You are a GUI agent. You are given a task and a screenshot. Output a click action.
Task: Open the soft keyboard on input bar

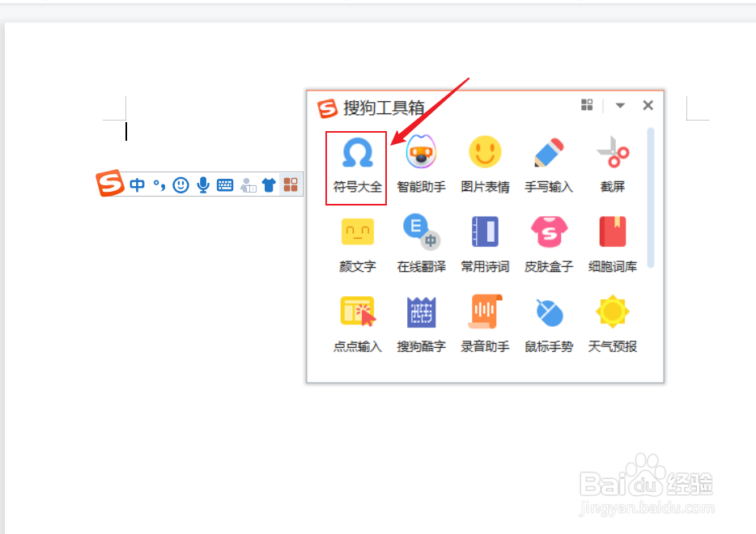tap(225, 185)
